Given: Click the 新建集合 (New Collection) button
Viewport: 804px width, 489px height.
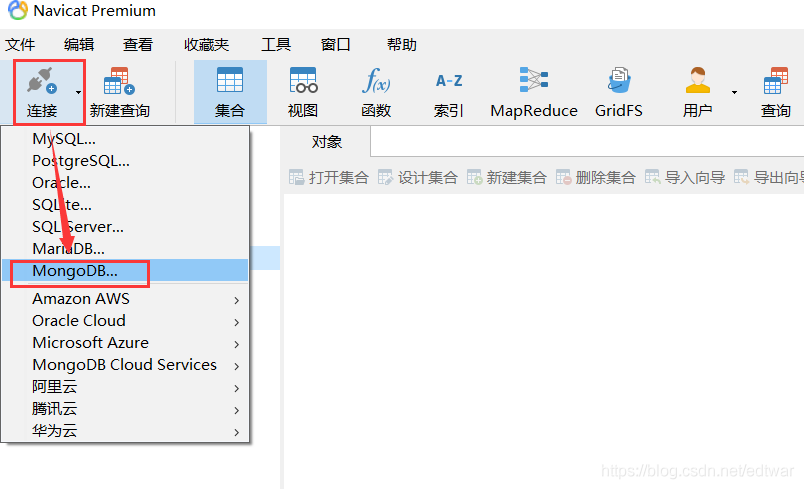Looking at the screenshot, I should tap(507, 177).
